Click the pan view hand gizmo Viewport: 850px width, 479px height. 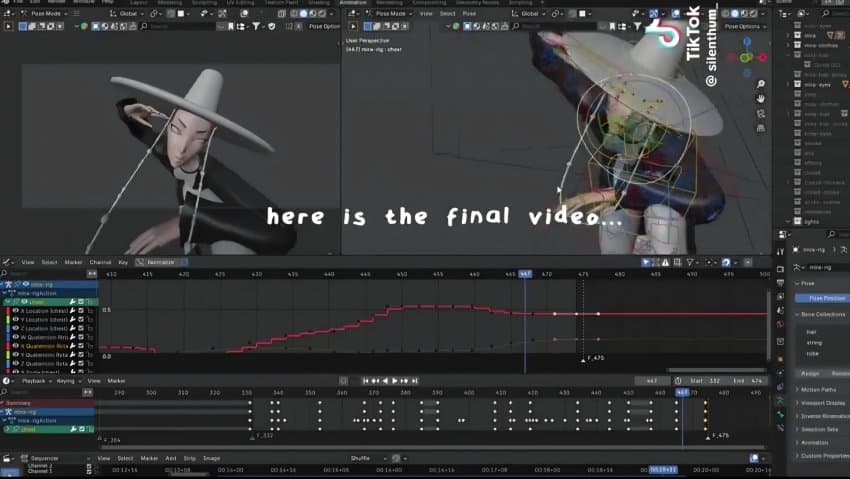[761, 98]
